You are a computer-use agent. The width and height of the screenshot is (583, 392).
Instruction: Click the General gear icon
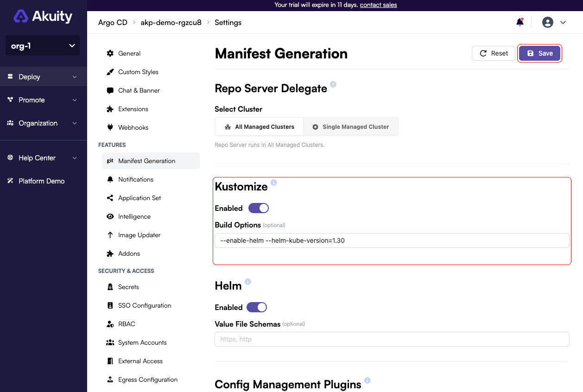click(110, 53)
